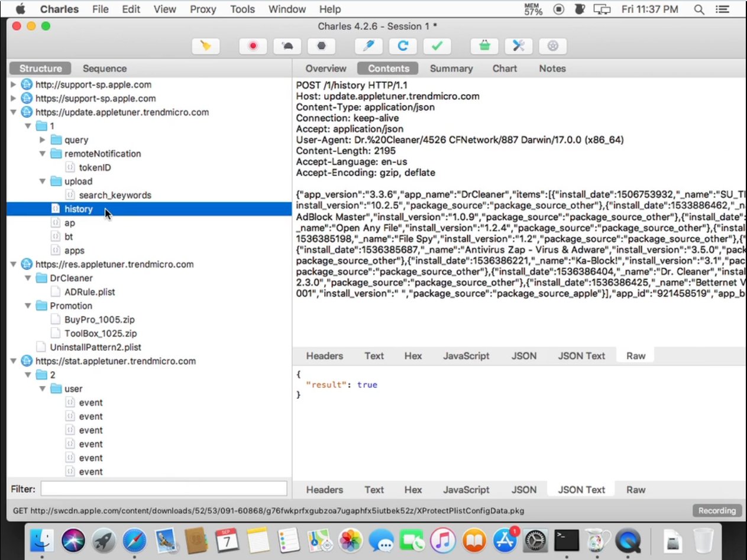The height and width of the screenshot is (560, 747).
Task: Open Safari compass icon in the Dock
Action: pos(135,540)
